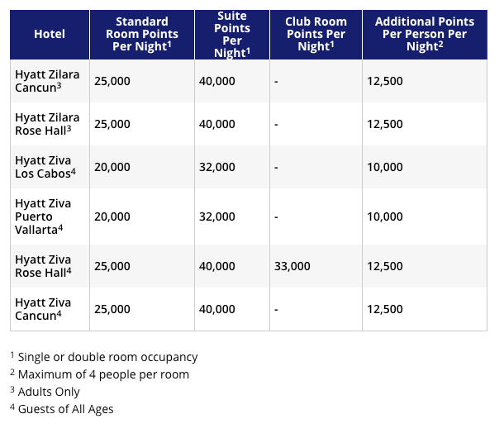Click 20,000 standard points for Puerto Vallarta

tap(112, 216)
